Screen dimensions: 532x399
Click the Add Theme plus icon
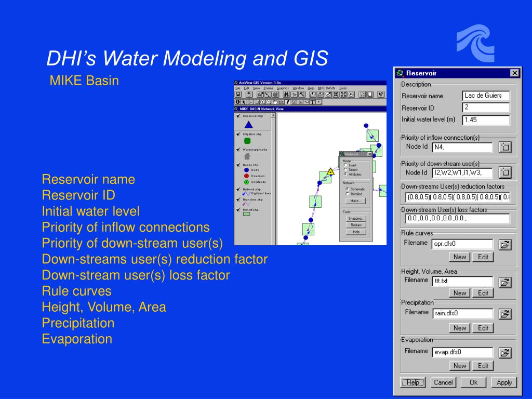(x=249, y=95)
